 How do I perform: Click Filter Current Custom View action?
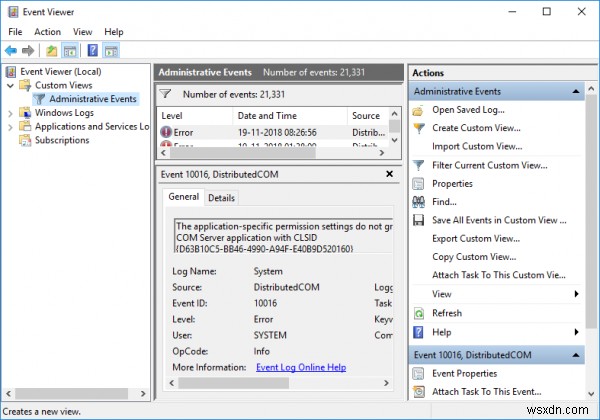coord(489,165)
